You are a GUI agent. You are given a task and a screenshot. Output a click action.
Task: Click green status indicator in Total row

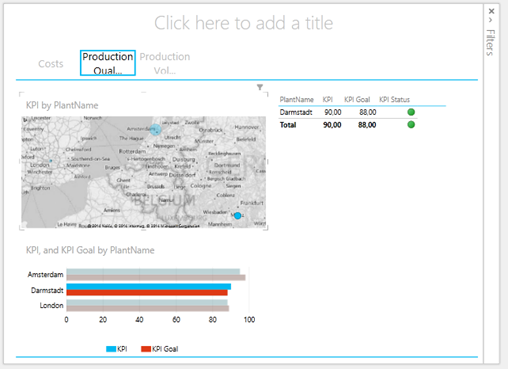tap(411, 125)
